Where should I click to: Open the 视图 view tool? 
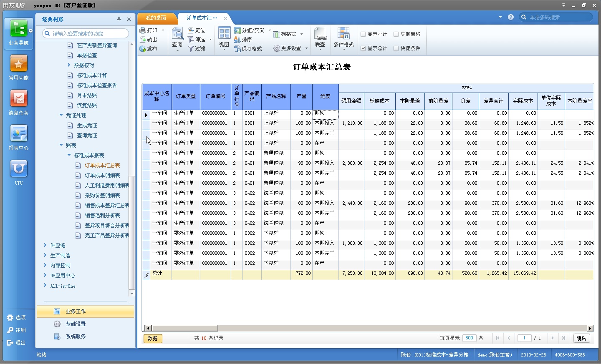(224, 38)
